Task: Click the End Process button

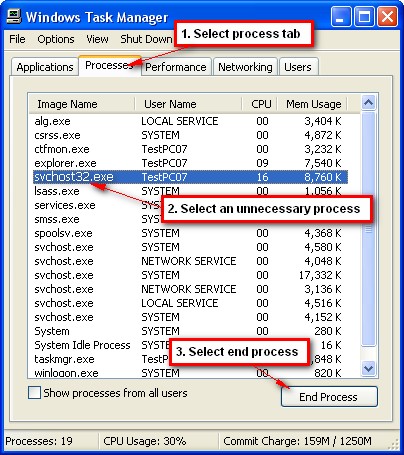Action: 329,397
